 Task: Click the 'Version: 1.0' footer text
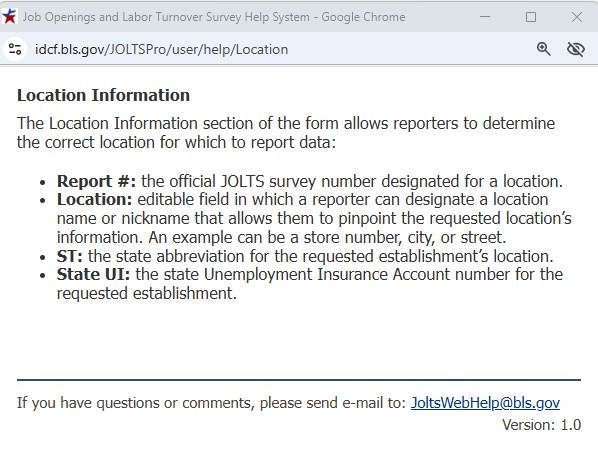pyautogui.click(x=542, y=425)
